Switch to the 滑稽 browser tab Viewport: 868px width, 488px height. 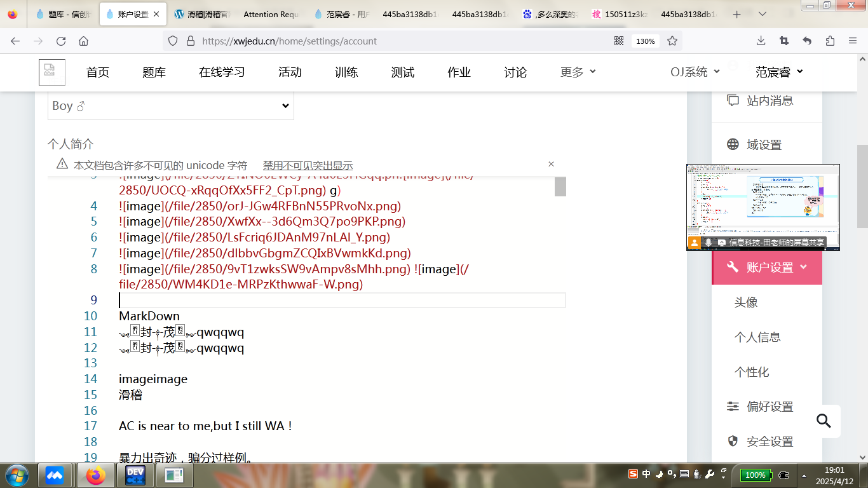201,14
